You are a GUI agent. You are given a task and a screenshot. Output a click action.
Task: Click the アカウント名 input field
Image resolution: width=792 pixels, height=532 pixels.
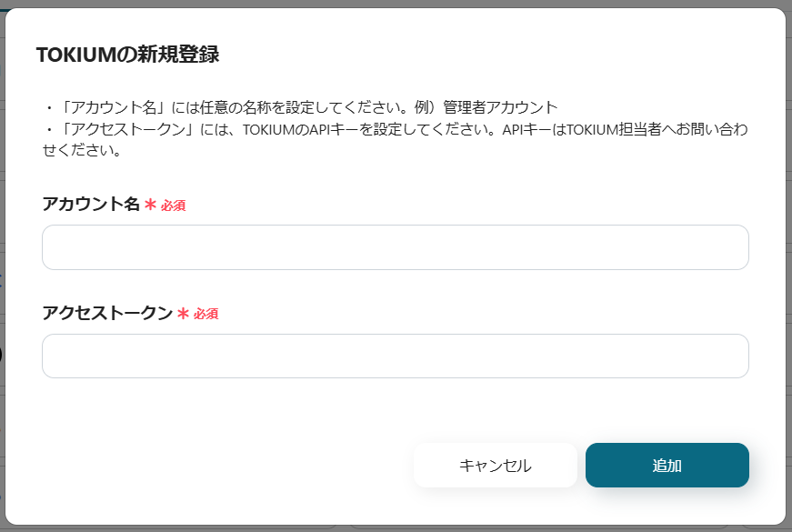[x=395, y=247]
